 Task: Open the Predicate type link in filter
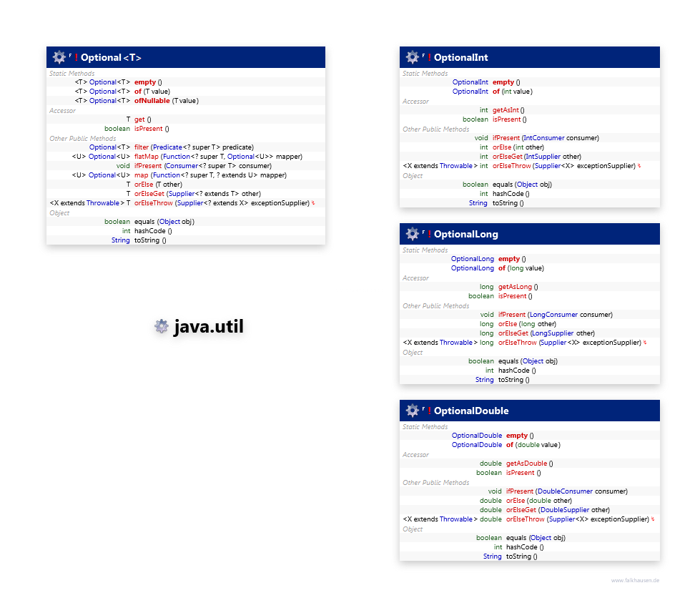167,147
